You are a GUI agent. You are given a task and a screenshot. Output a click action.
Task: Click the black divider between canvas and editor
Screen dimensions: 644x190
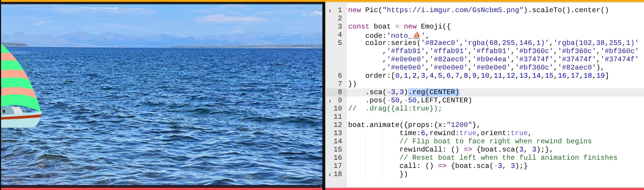point(324,95)
